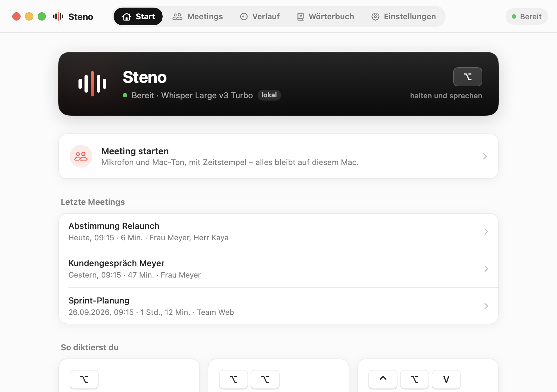The image size is (557, 392).
Task: Click chevron for Sprint-Planung row
Action: point(486,306)
